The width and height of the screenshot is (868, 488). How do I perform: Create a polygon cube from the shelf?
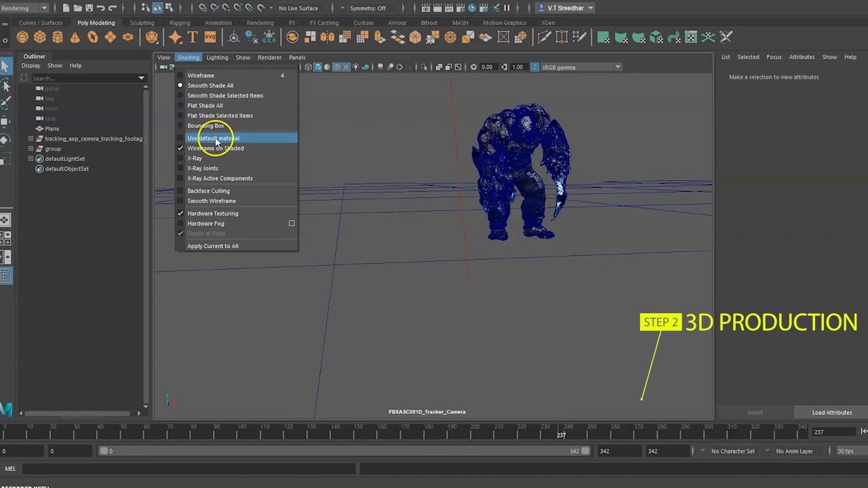tap(40, 37)
